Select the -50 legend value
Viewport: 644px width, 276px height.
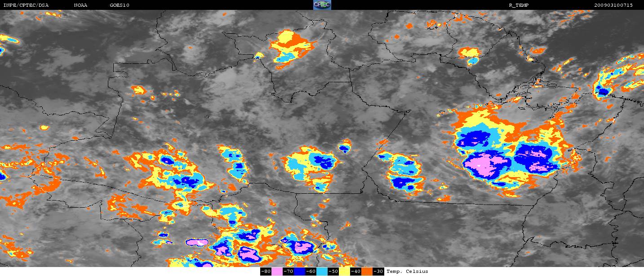click(x=333, y=272)
